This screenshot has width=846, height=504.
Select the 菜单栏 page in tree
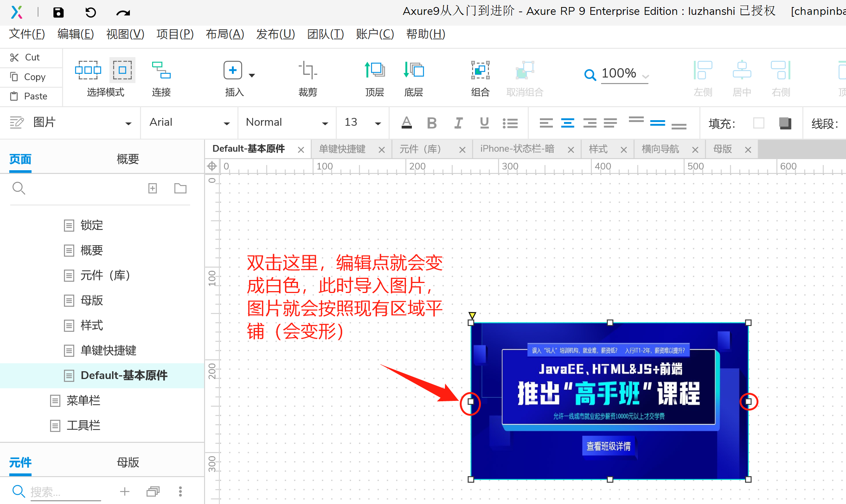point(83,401)
